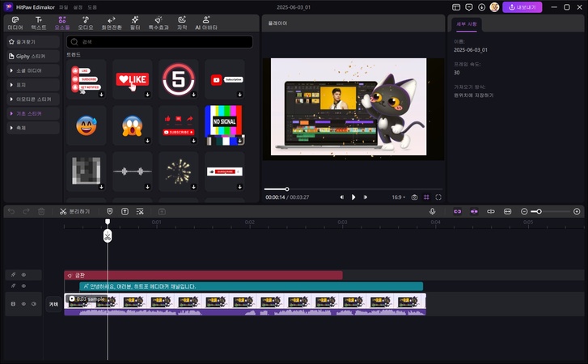Open the 세부 사항 details tab
588x364 pixels.
[x=467, y=24]
